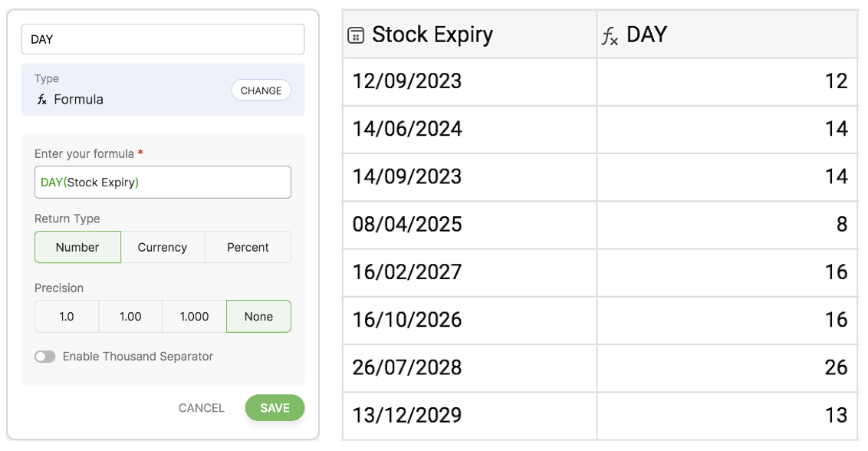Choose 1.0 precision option

[x=67, y=316]
